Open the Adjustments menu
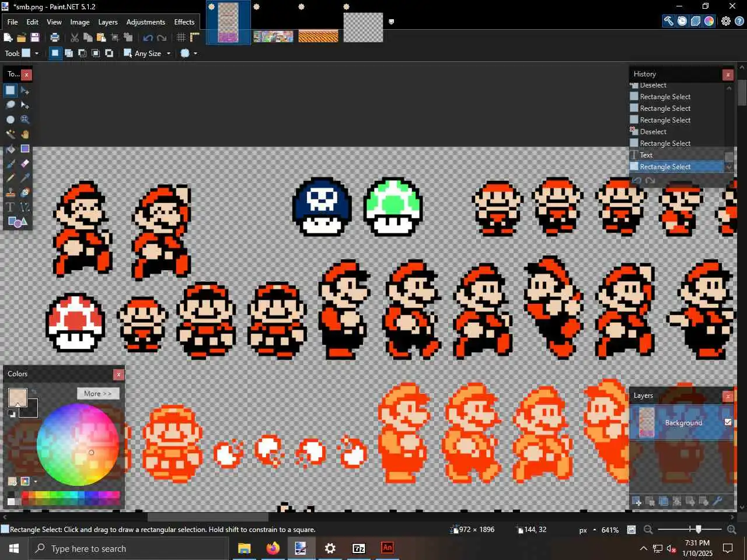Screen dimensions: 747x560 146,22
